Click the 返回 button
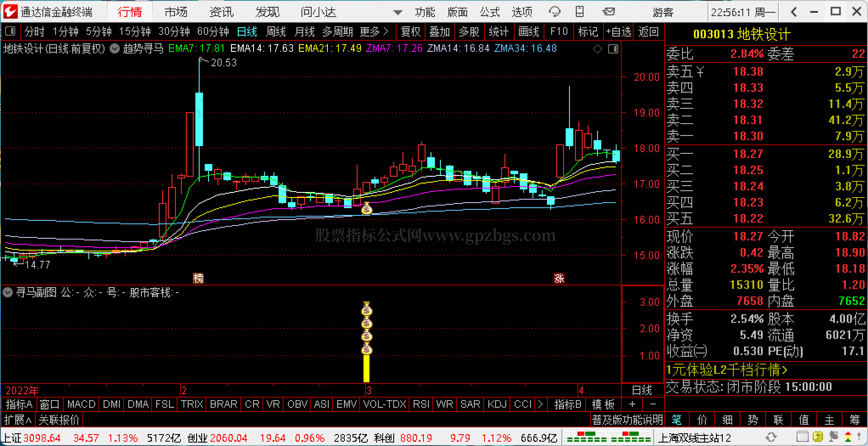868x446 pixels. 648,31
